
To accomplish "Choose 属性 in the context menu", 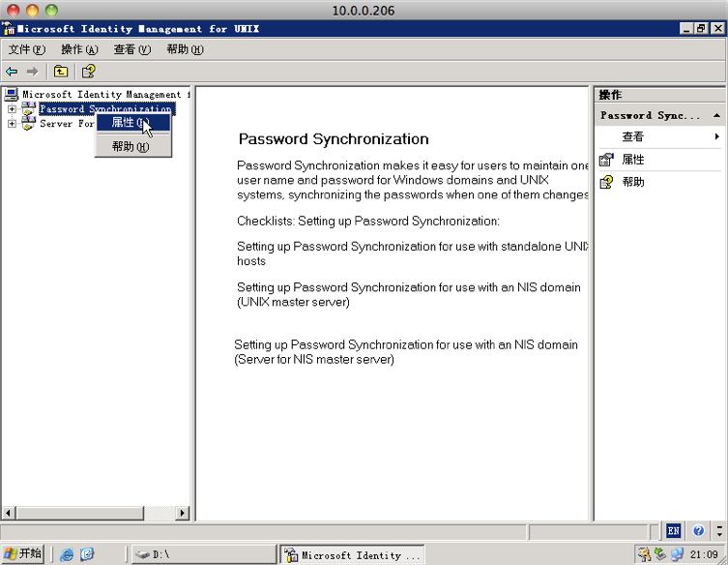I will tap(133, 123).
